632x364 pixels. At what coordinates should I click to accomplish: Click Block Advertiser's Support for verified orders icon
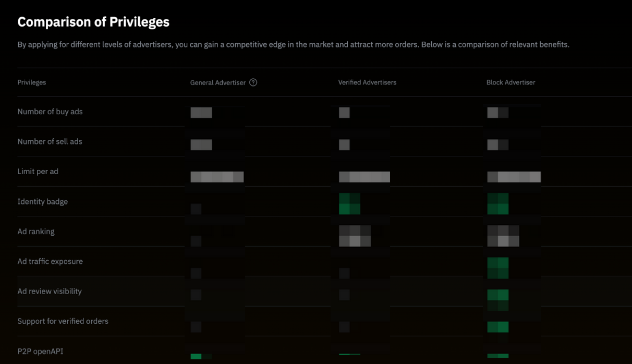click(497, 327)
